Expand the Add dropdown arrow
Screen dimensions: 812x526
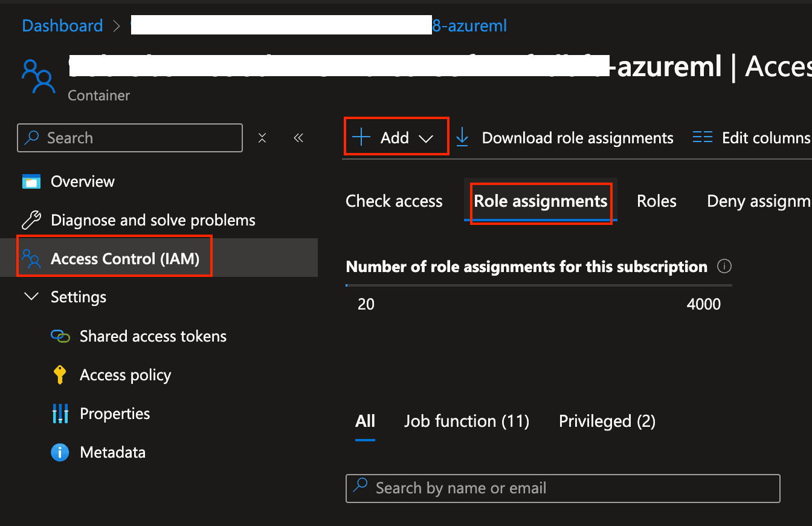(427, 138)
